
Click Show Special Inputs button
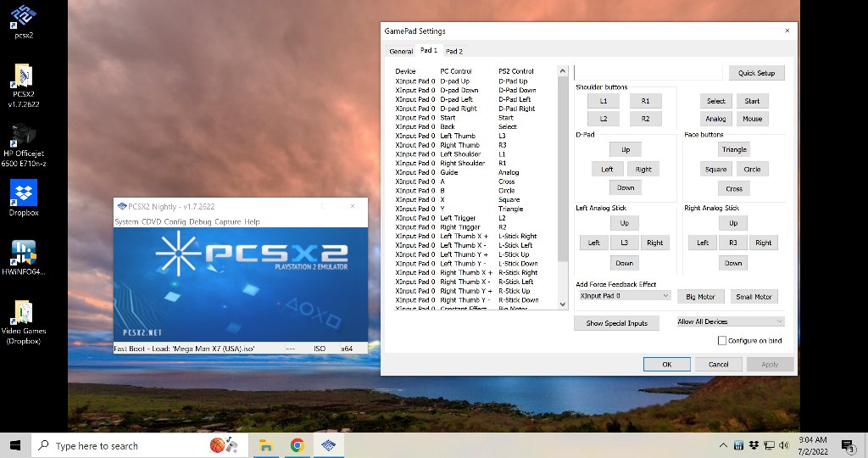tap(616, 323)
